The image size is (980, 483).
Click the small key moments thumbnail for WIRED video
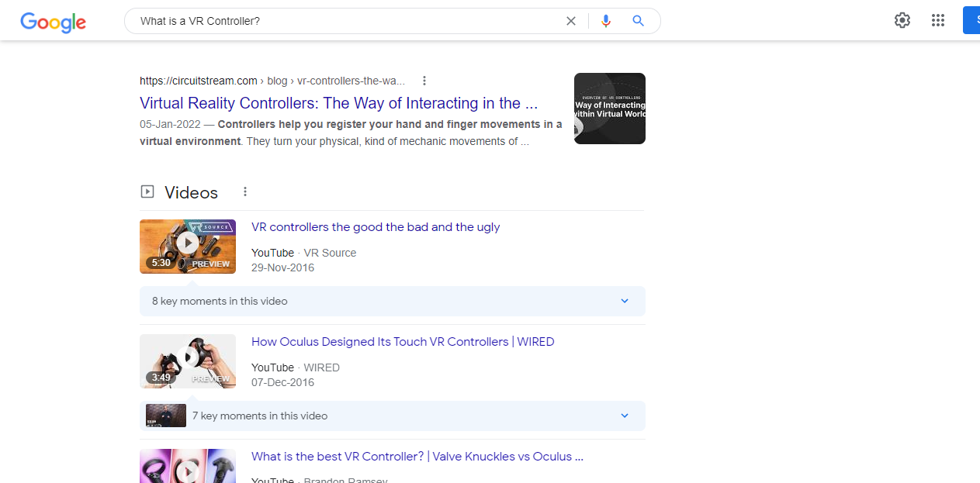[x=166, y=416]
